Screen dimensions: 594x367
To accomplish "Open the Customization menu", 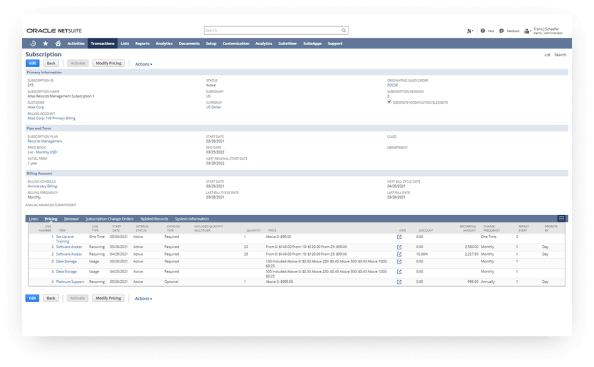I will (236, 44).
